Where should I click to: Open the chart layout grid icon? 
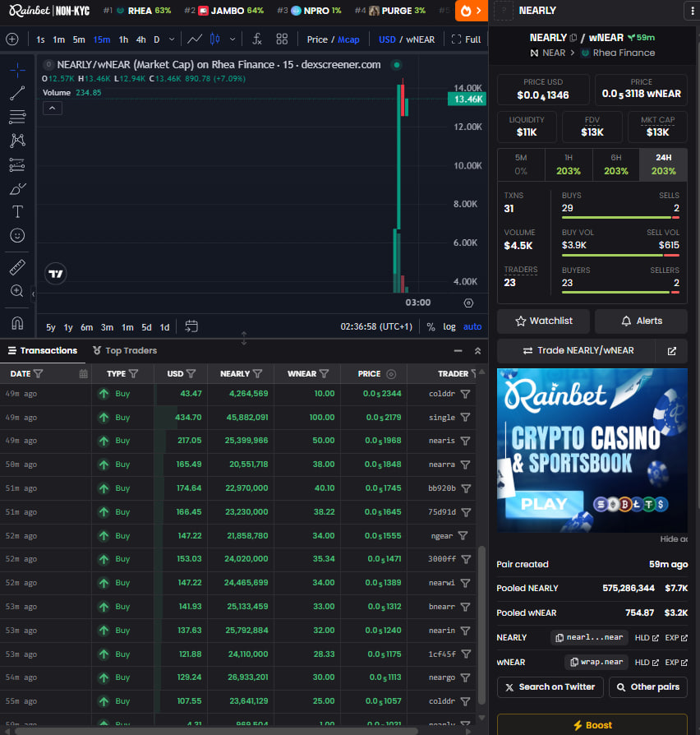coord(282,39)
